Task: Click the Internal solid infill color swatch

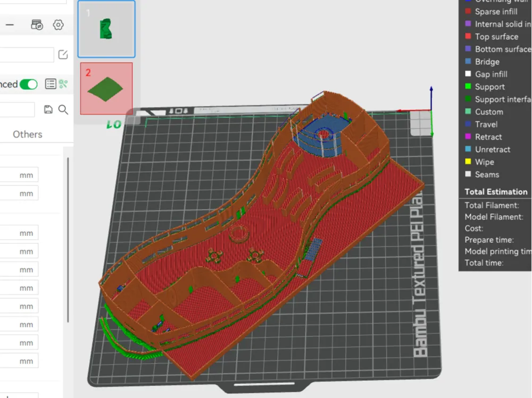Action: 468,24
